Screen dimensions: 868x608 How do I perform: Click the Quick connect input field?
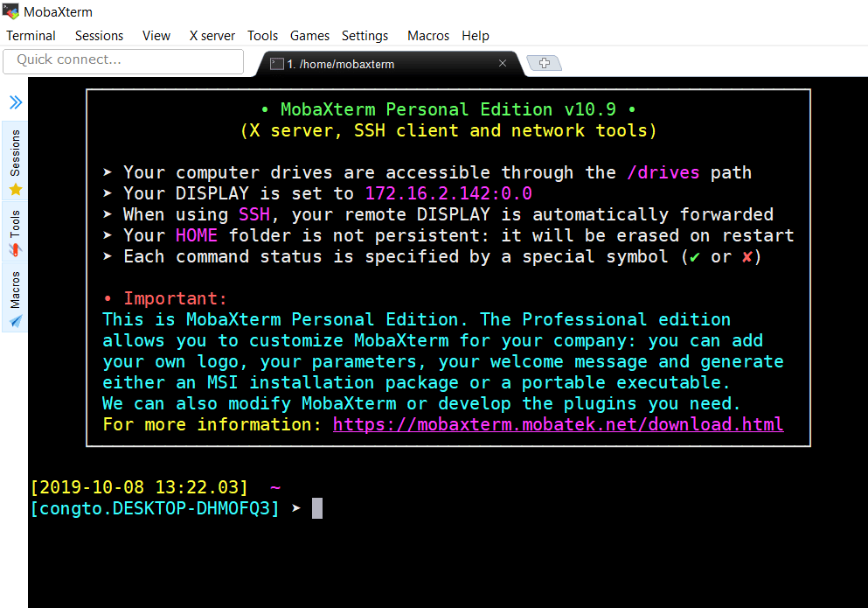coord(123,60)
